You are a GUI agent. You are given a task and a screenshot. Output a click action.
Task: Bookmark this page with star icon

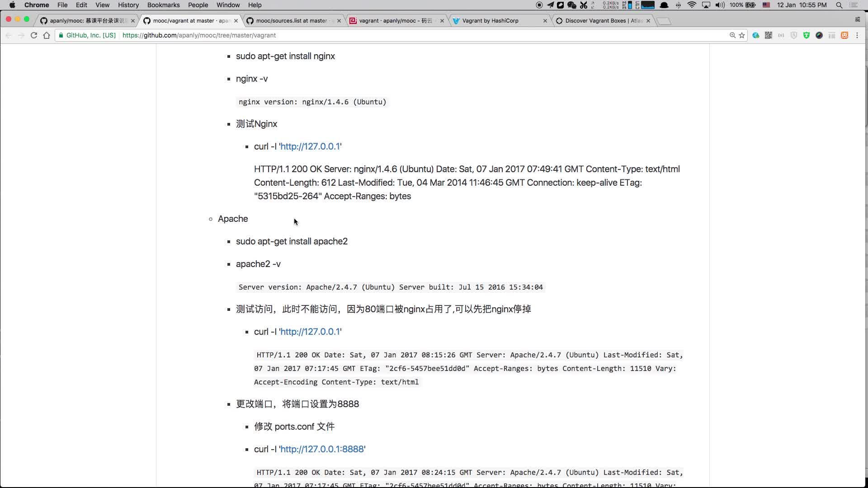point(742,35)
